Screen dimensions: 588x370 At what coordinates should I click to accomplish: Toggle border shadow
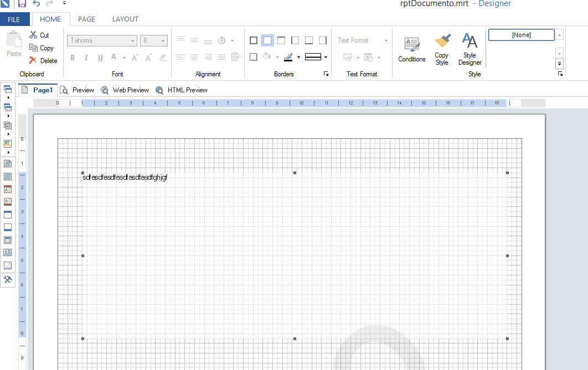pyautogui.click(x=254, y=57)
